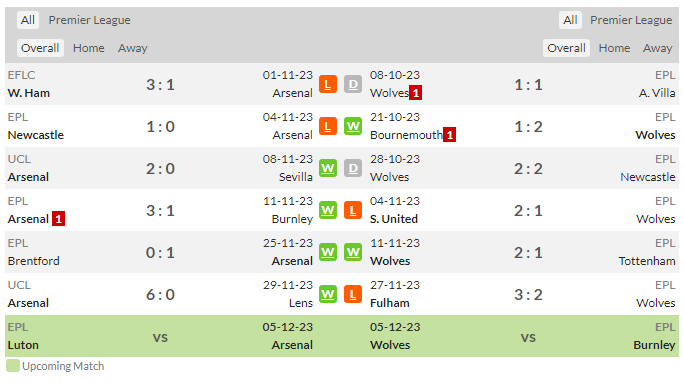The image size is (684, 389).
Task: Select the right Overall tab
Action: (566, 48)
